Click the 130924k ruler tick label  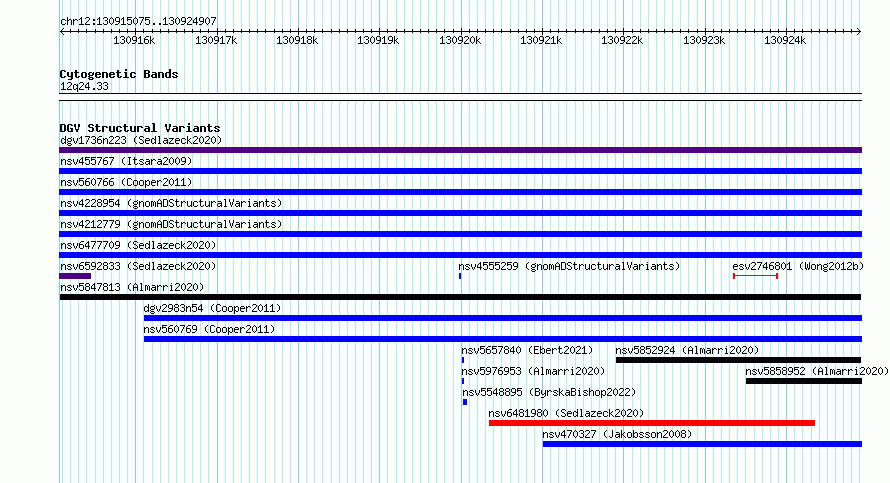point(785,40)
